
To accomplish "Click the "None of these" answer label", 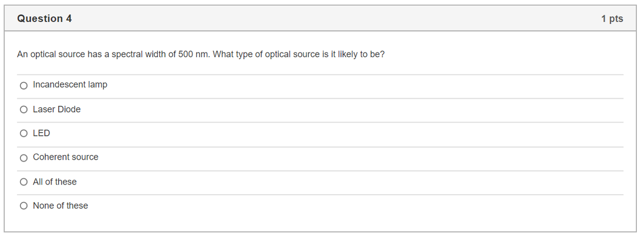I will (x=61, y=206).
